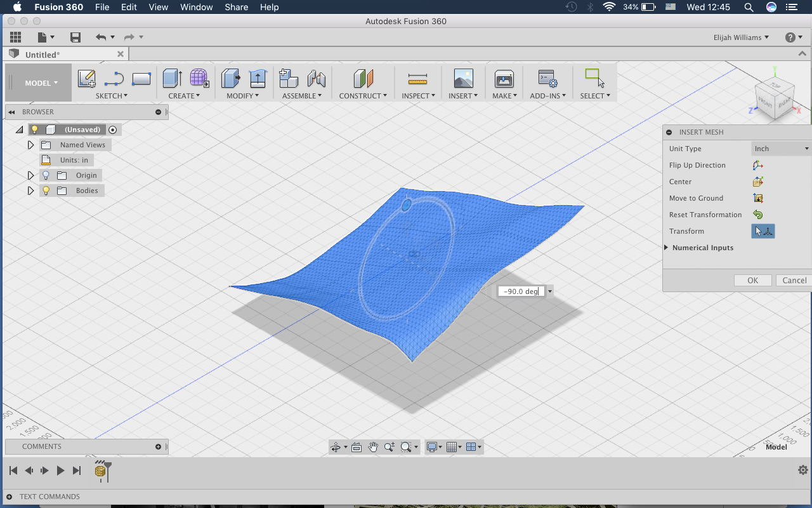Select the Pan hand tool in navigation bar
This screenshot has height=508, width=812.
coord(373,446)
